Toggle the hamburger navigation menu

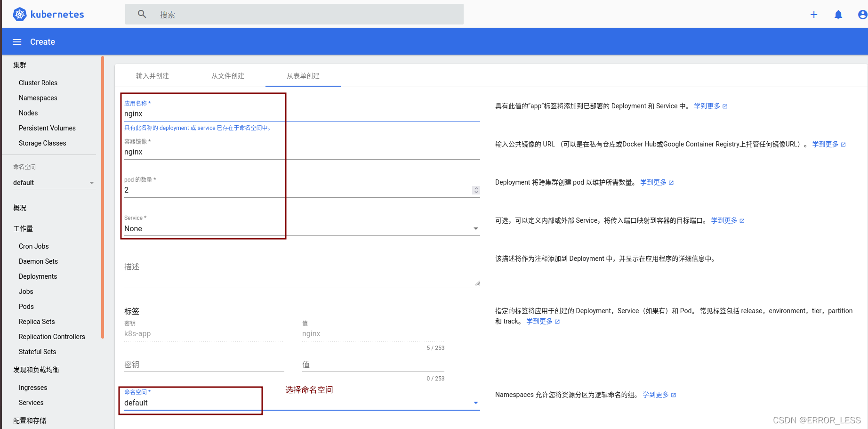17,42
